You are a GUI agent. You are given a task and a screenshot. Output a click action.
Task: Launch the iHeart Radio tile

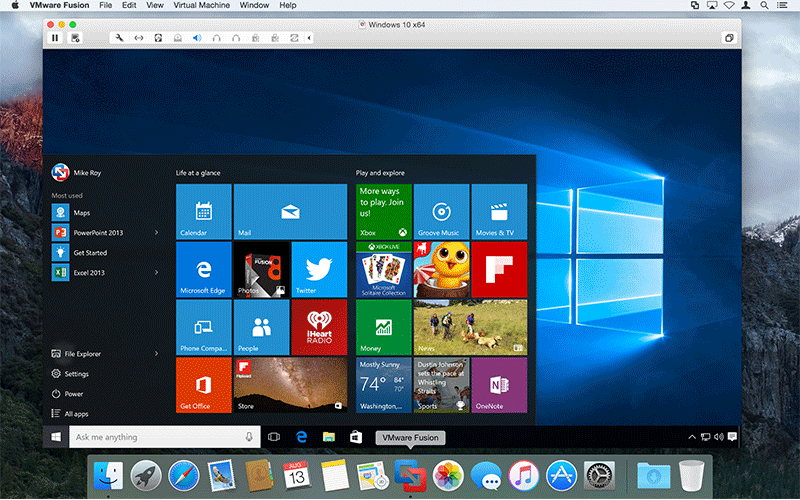319,327
